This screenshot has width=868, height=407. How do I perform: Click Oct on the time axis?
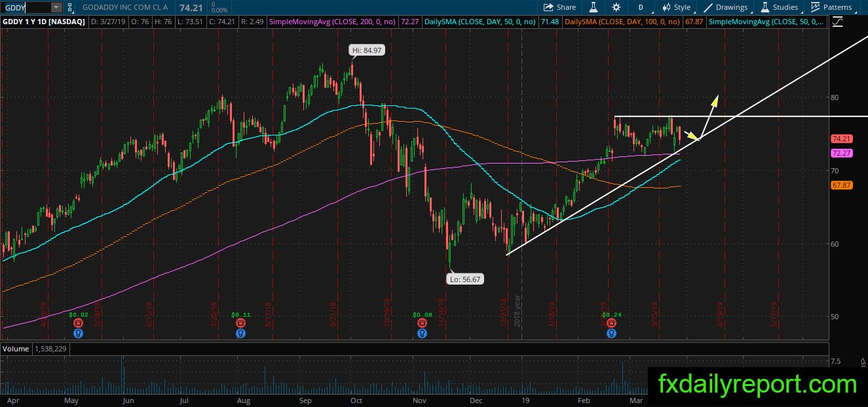[357, 400]
